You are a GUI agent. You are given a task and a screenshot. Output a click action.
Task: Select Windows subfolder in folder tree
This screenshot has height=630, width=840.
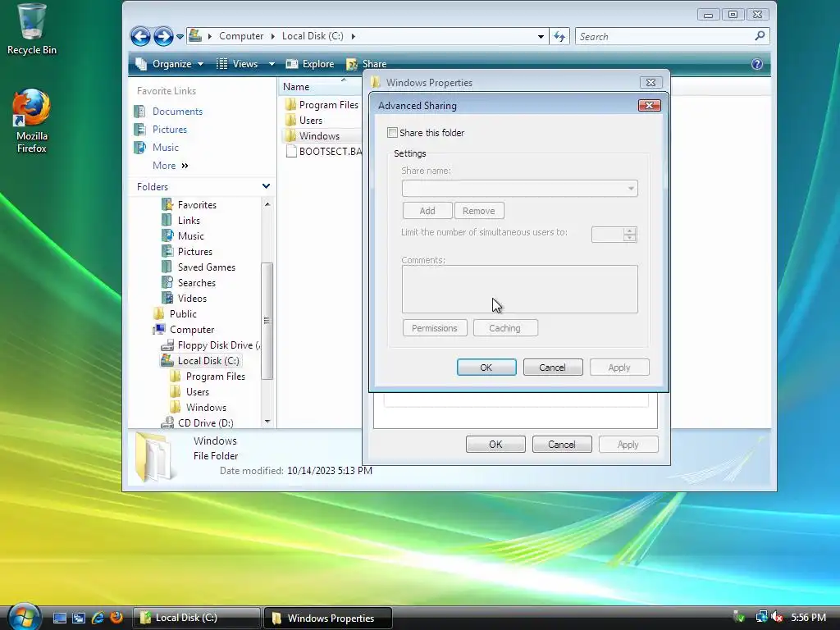pos(199,407)
